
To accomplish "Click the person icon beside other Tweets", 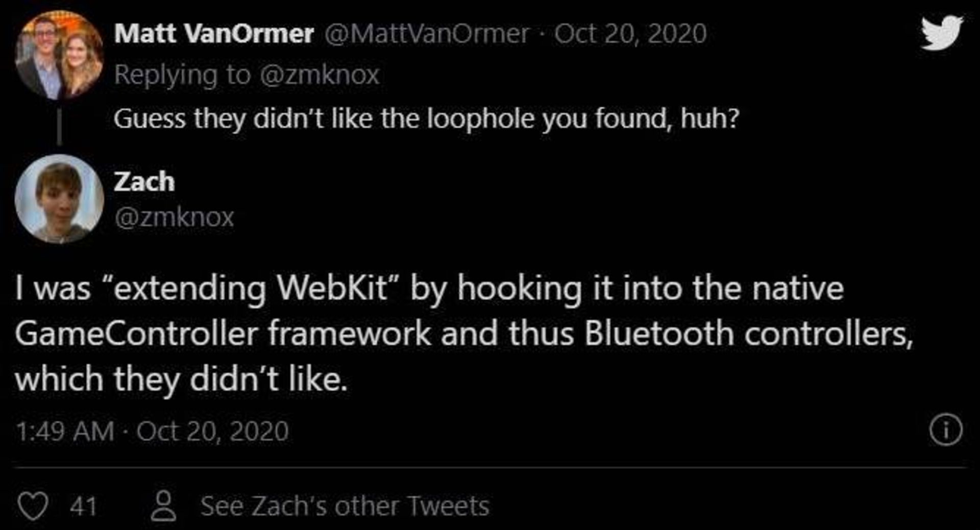I will (x=163, y=506).
